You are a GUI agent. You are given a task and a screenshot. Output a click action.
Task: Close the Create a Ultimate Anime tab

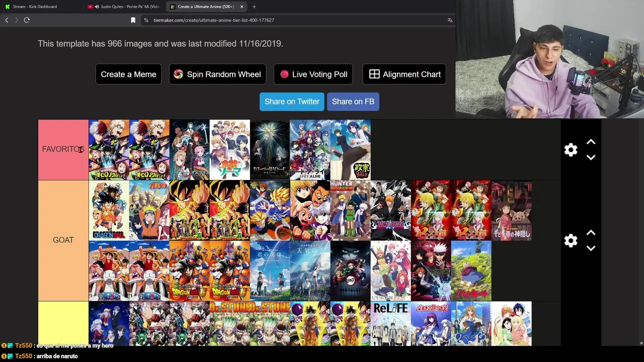click(242, 7)
